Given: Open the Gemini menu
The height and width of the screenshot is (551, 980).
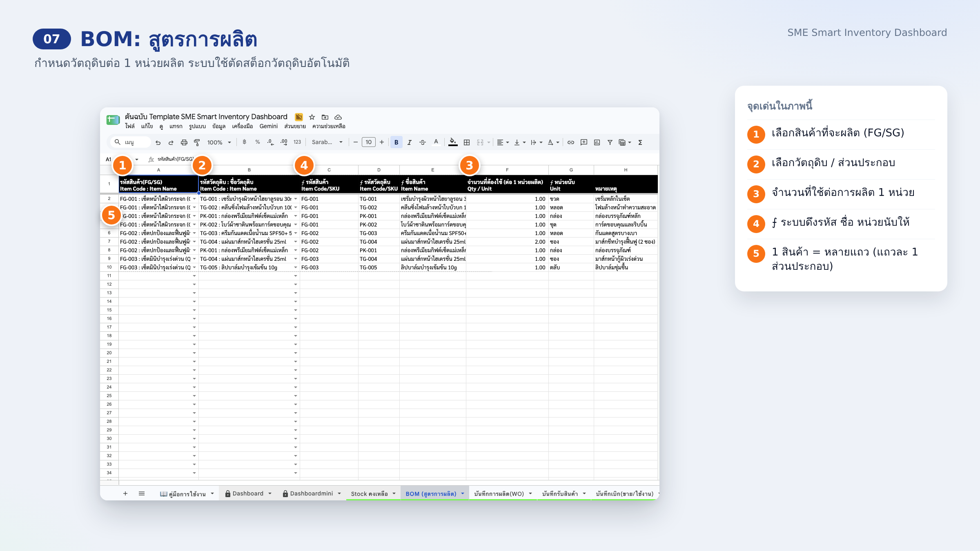Looking at the screenshot, I should (x=268, y=127).
